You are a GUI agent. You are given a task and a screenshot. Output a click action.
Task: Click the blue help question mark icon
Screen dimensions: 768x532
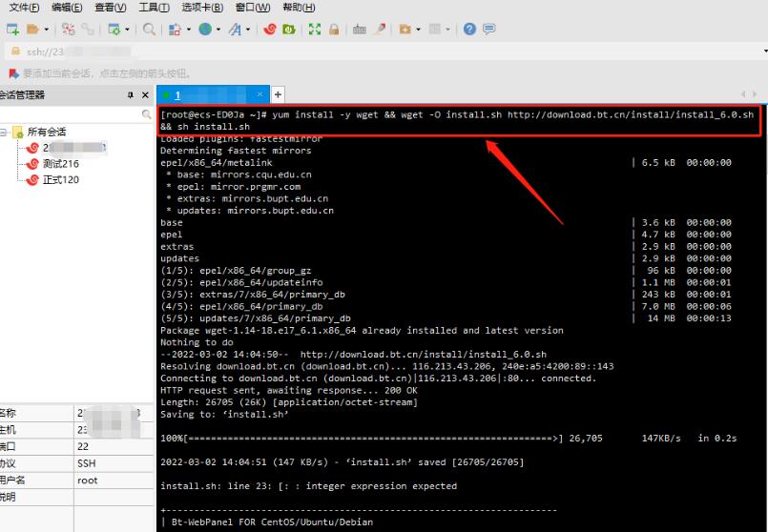pos(469,30)
